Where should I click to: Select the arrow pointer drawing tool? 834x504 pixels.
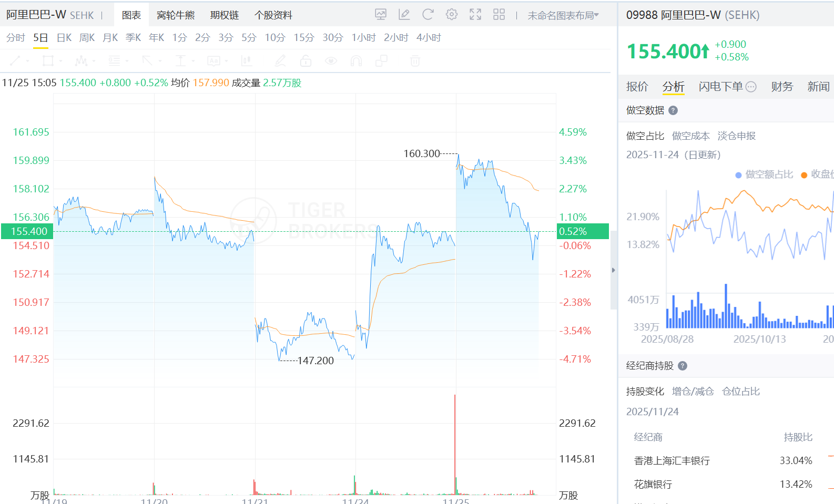(x=147, y=61)
